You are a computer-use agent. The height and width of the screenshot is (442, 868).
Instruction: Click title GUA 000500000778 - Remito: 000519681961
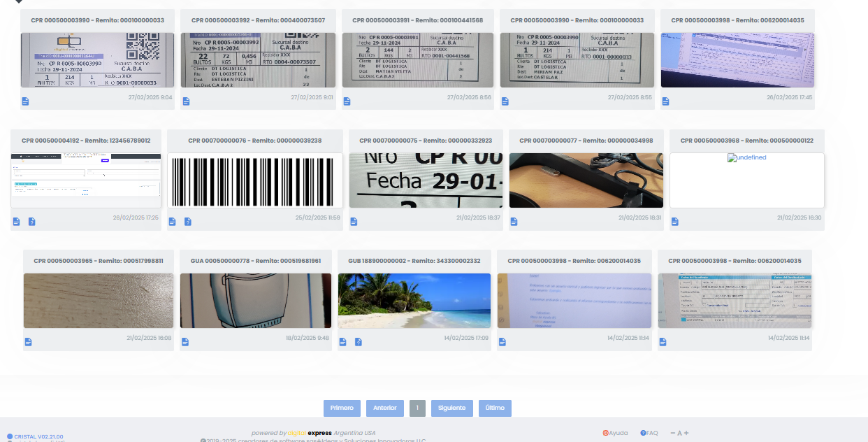(x=256, y=261)
